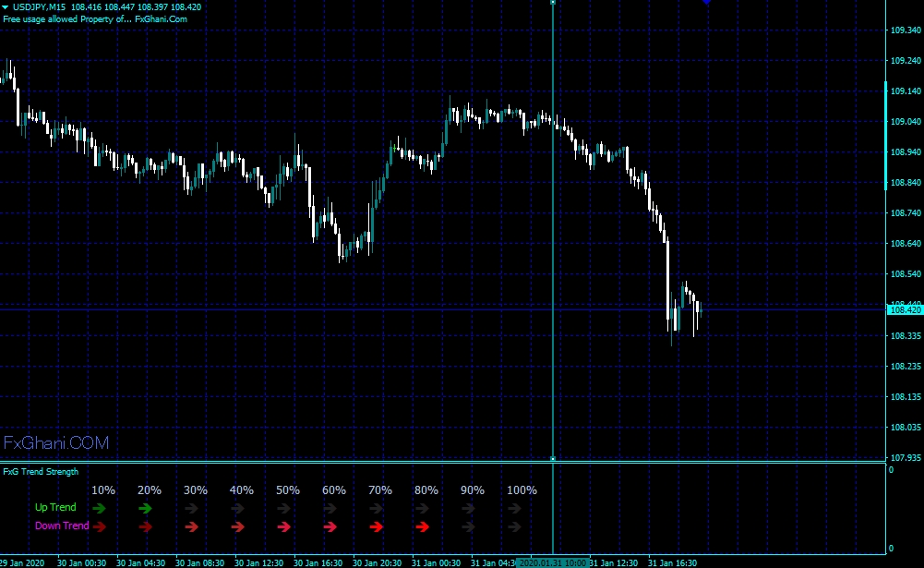Click the Down Trend arrow under 40%
The image size is (924, 568).
pyautogui.click(x=237, y=526)
